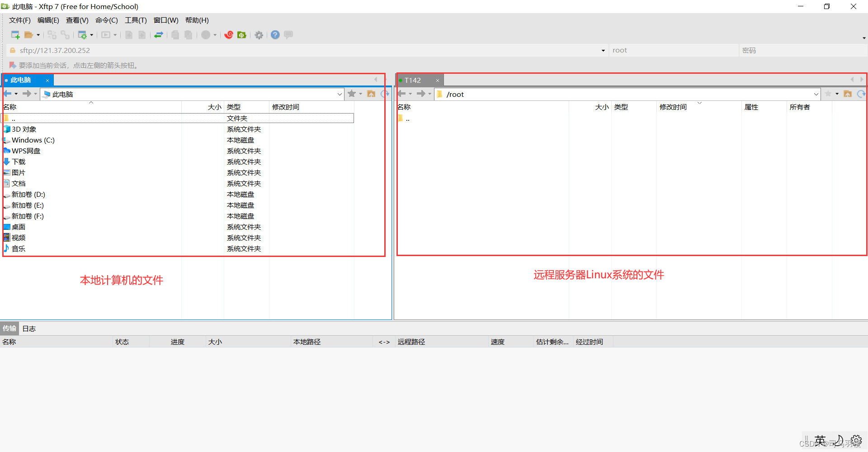Go forward in remote /root pane

tap(421, 94)
